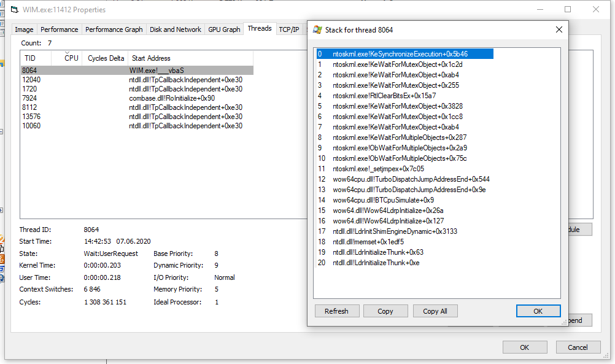The image size is (615, 364).
Task: Click the State value Wait:UserRequest
Action: (x=111, y=254)
